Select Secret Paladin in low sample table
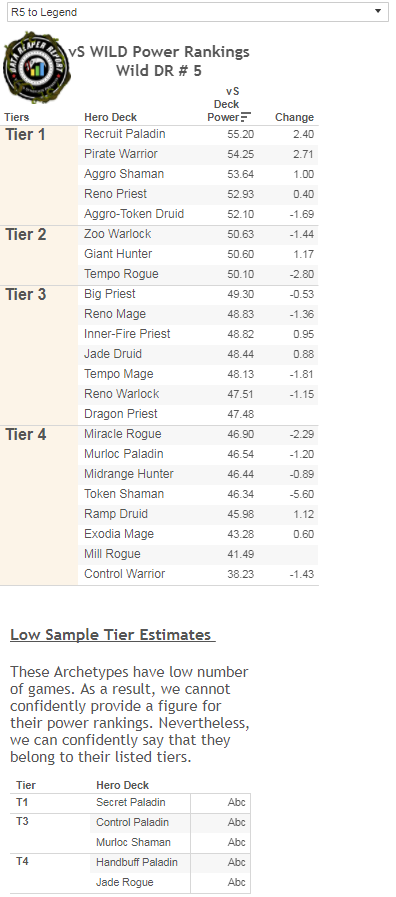Viewport: 396px width, 897px height. point(130,803)
